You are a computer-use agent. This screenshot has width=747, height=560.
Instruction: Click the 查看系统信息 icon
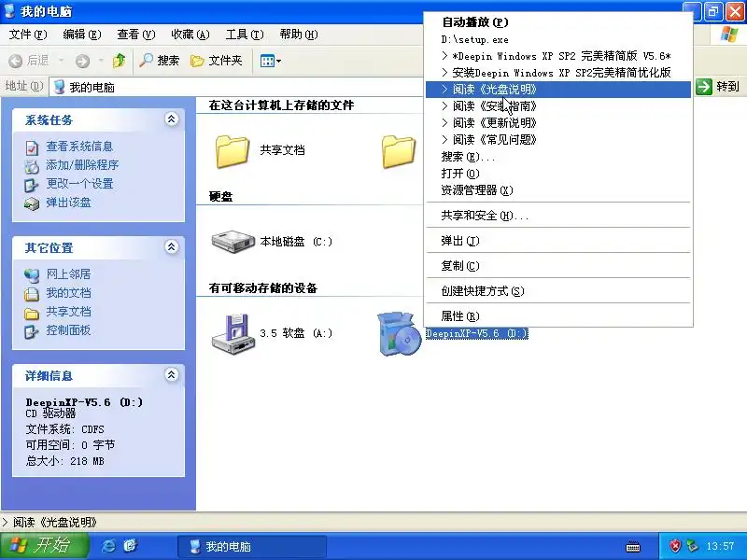coord(32,148)
